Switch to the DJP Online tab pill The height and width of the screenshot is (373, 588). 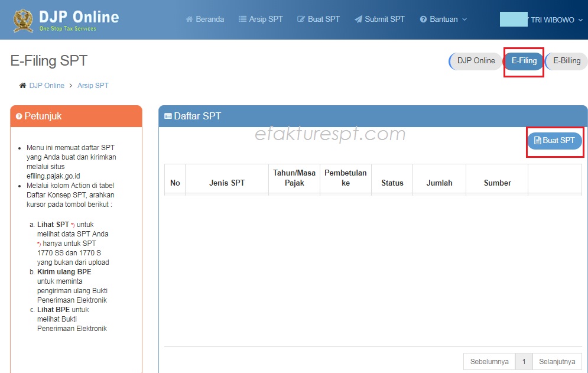pyautogui.click(x=476, y=61)
